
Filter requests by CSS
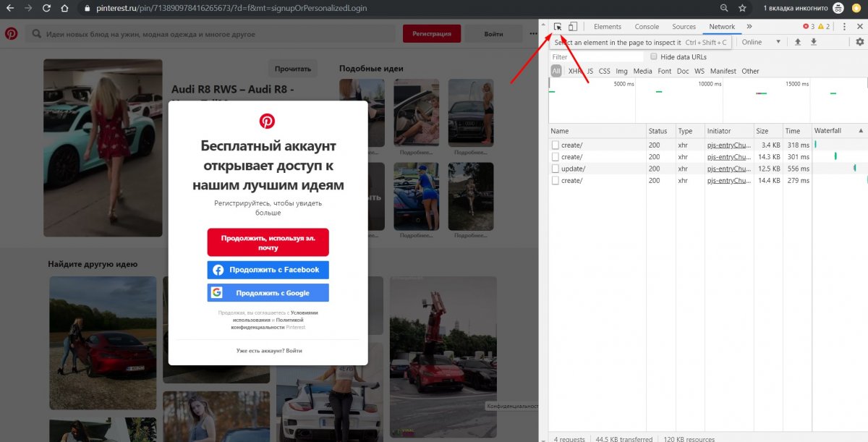point(605,71)
